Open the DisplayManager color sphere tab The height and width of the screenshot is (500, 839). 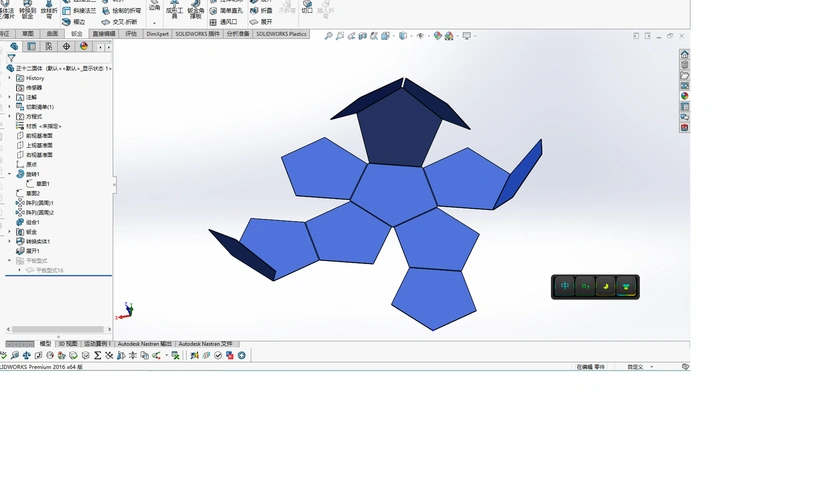tap(84, 46)
